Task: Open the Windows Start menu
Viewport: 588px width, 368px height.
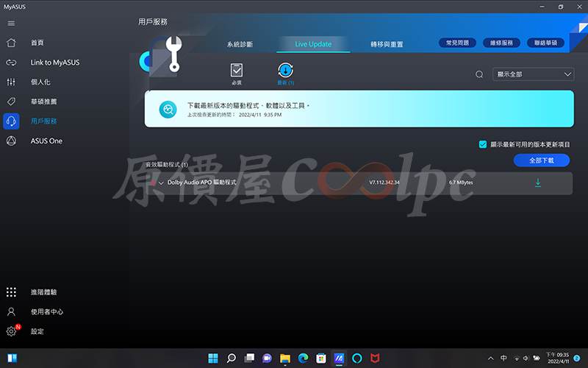Action: 213,358
